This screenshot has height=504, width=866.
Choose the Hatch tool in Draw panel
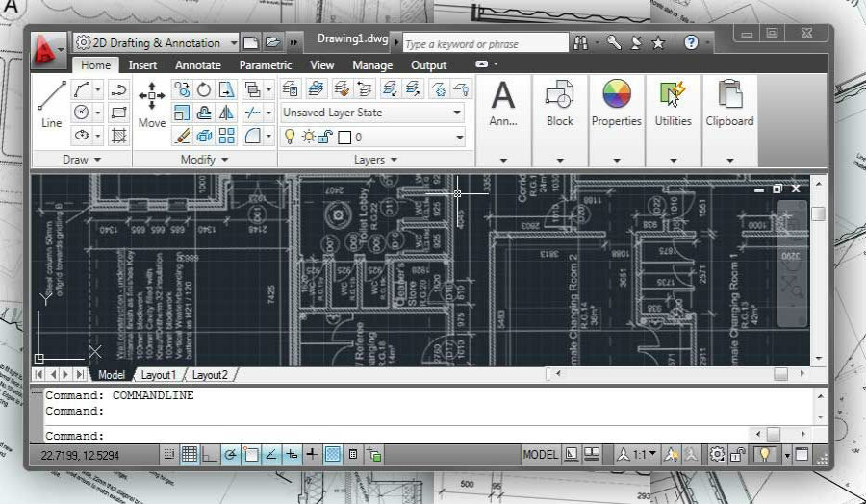119,136
